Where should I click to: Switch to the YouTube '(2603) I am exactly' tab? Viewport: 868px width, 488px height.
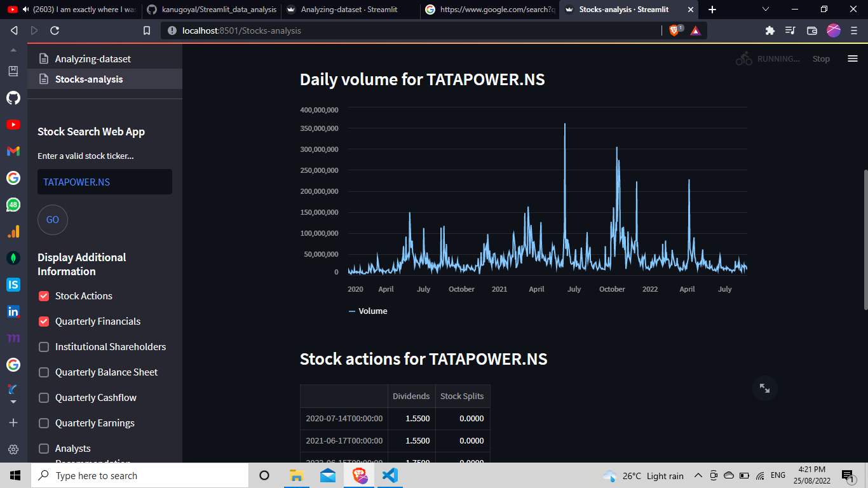(x=71, y=10)
